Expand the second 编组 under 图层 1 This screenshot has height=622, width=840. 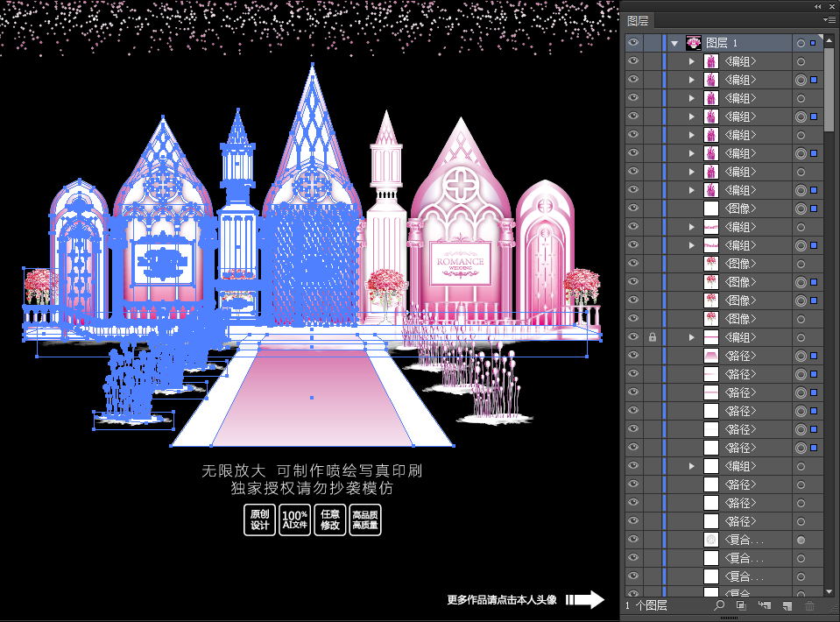tap(692, 80)
